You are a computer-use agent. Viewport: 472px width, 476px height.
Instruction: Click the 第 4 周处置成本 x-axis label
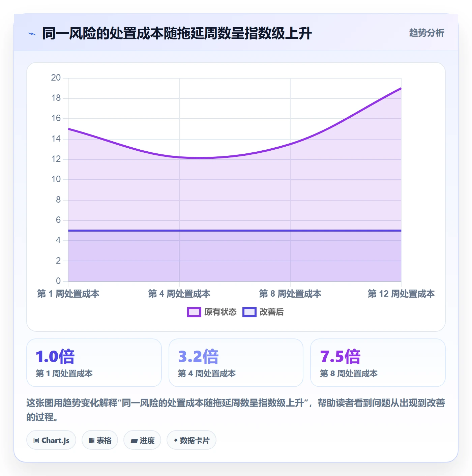coord(179,294)
